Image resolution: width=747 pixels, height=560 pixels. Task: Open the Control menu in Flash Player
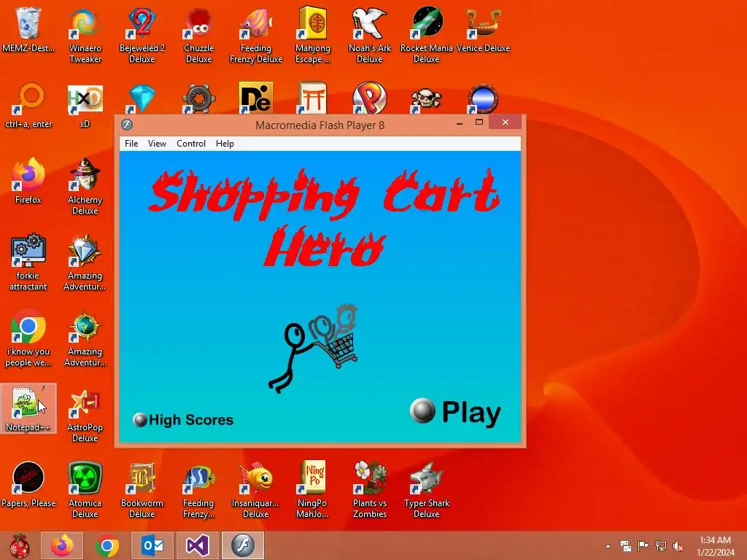(x=191, y=144)
